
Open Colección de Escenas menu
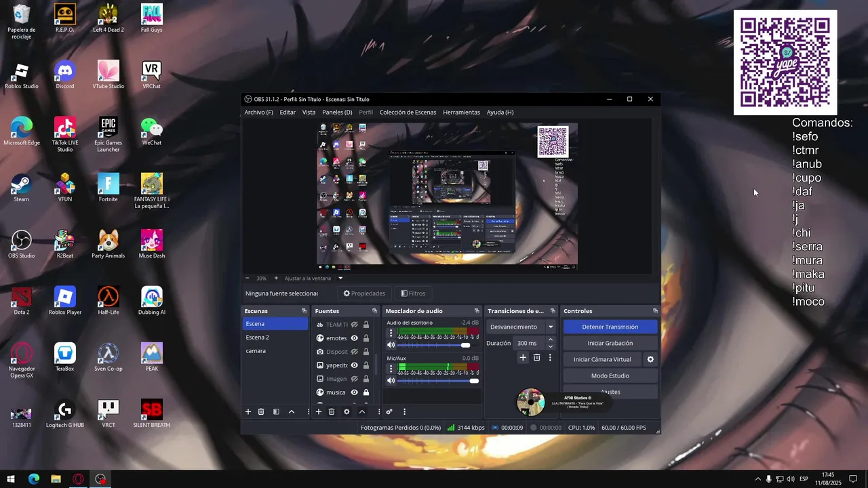pos(408,113)
